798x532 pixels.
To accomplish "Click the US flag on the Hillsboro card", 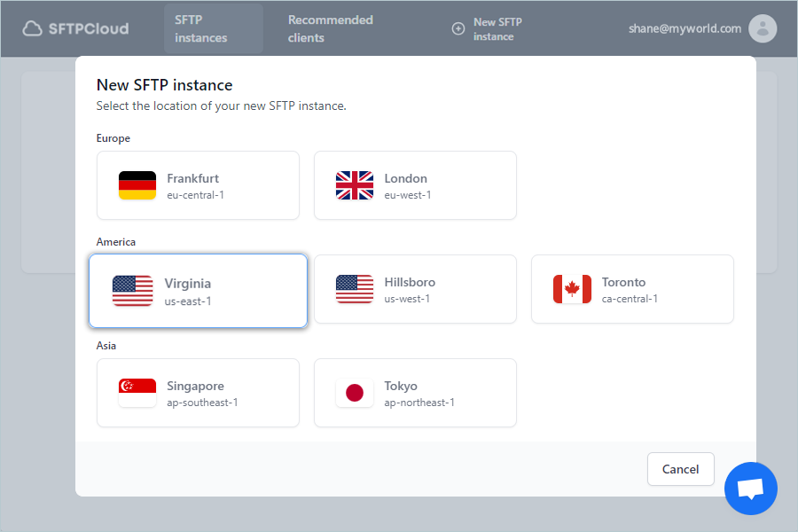I will [355, 289].
